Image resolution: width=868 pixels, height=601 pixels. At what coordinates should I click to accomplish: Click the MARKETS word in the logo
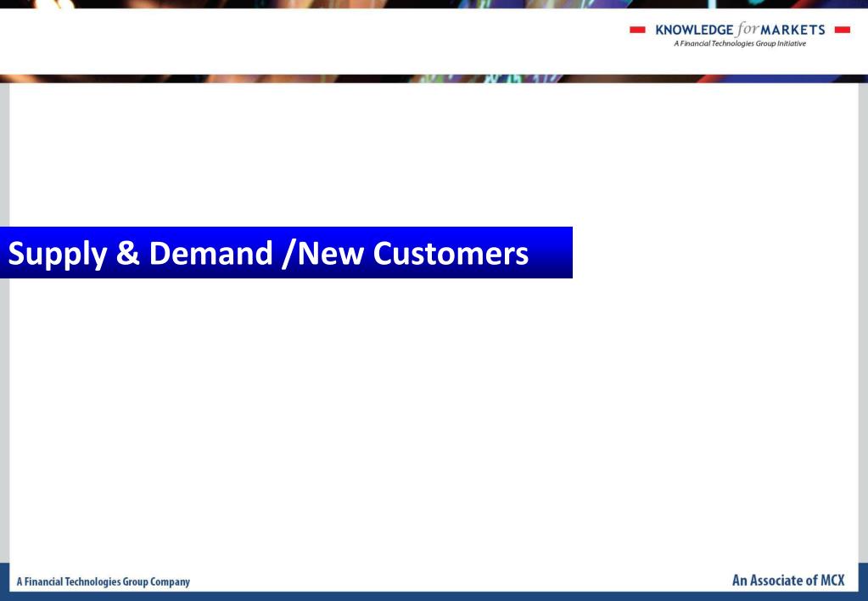(x=792, y=30)
